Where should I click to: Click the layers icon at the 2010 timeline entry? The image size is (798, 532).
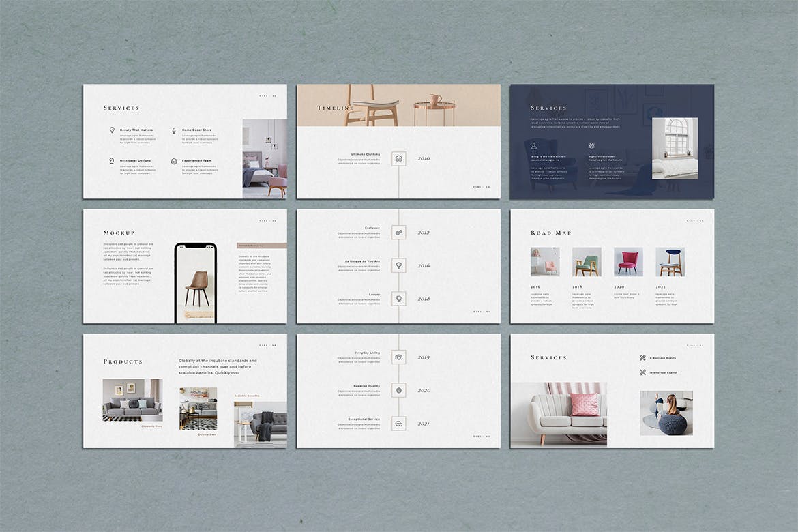click(x=399, y=158)
